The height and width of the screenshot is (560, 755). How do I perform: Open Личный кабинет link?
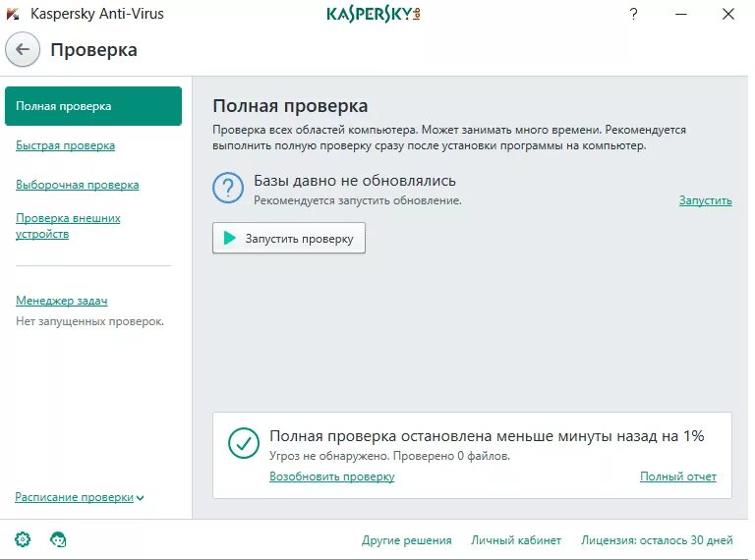click(516, 540)
